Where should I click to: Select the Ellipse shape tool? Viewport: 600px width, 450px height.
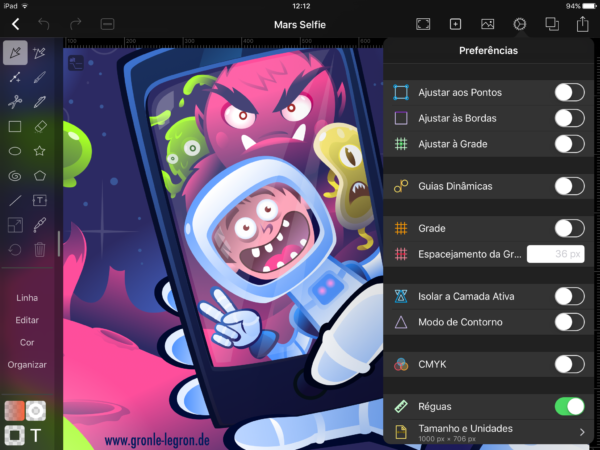(x=15, y=151)
